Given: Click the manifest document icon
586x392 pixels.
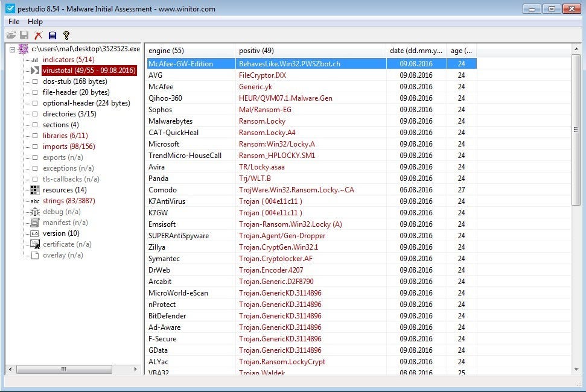Looking at the screenshot, I should click(x=35, y=223).
